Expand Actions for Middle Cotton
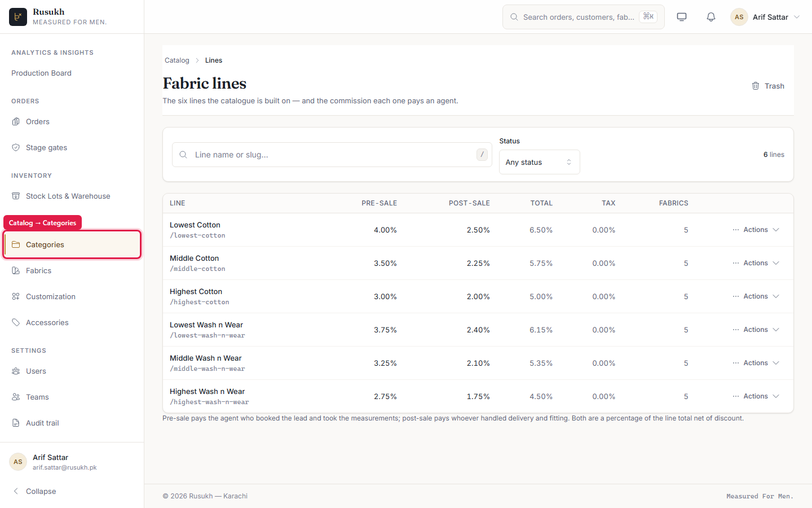 (x=756, y=263)
